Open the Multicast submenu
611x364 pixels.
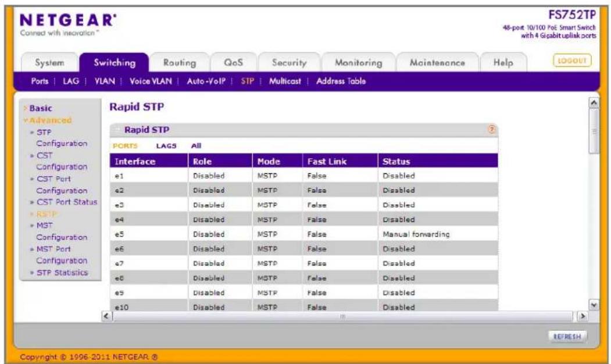click(285, 81)
